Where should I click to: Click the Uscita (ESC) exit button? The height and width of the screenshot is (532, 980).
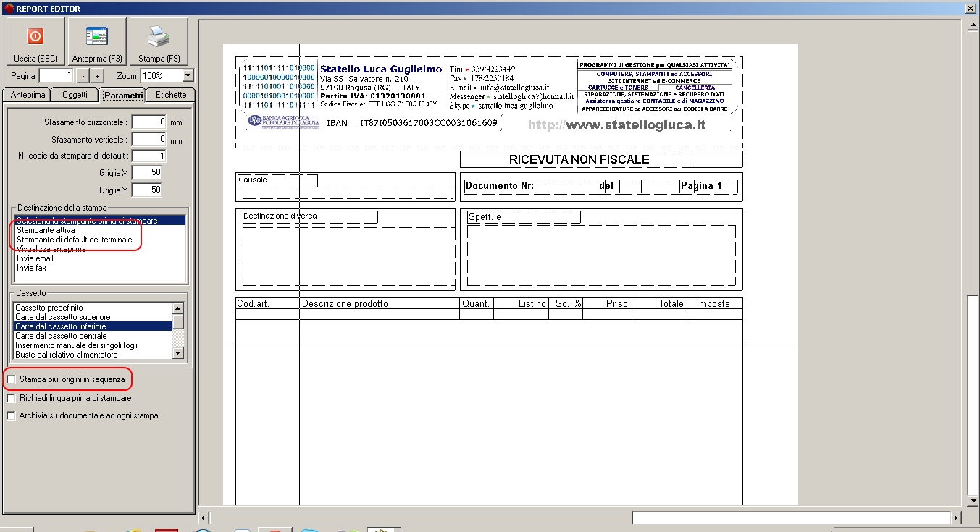tap(35, 42)
